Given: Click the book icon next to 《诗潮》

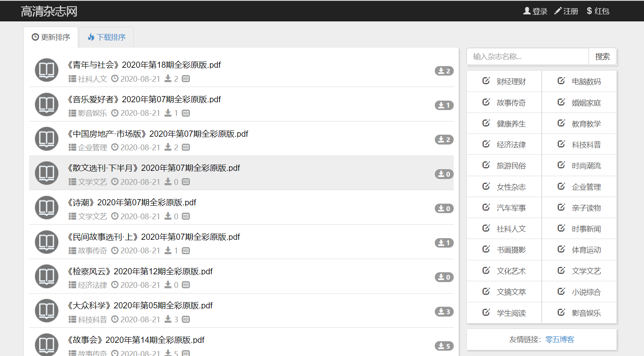Looking at the screenshot, I should [46, 208].
